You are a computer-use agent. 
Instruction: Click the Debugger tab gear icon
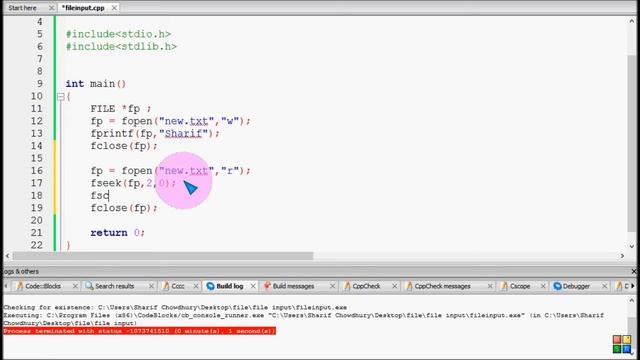[557, 286]
